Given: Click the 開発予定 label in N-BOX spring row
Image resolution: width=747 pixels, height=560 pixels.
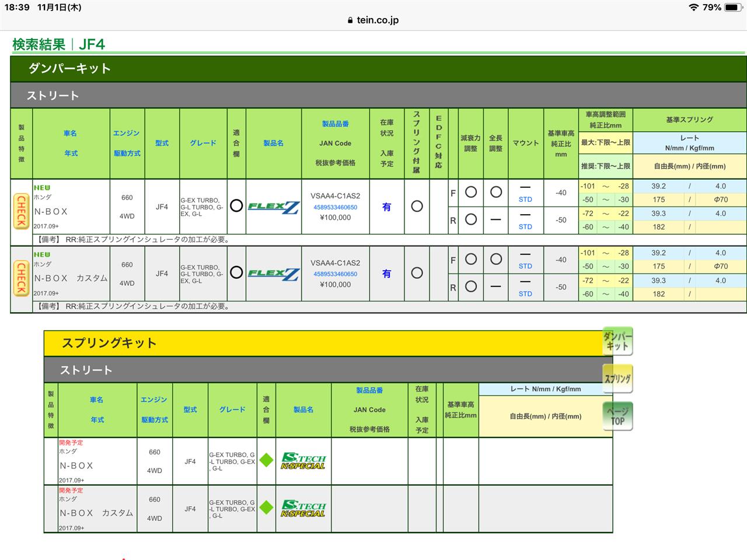Looking at the screenshot, I should [x=71, y=443].
